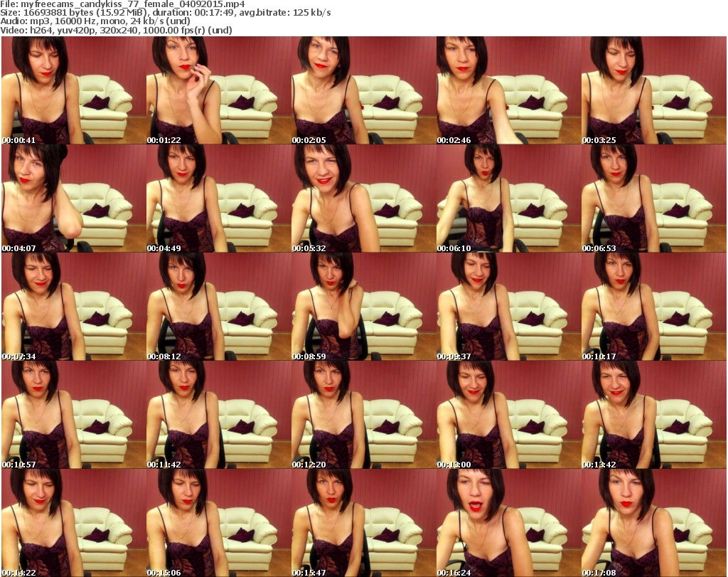The image size is (728, 577).
Task: Open the frame stamped 00:04:07
Action: click(73, 198)
